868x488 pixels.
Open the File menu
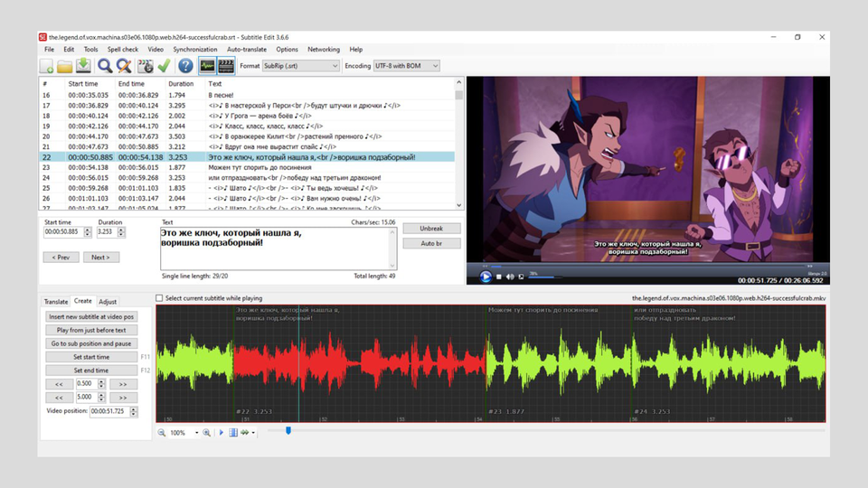click(x=49, y=49)
